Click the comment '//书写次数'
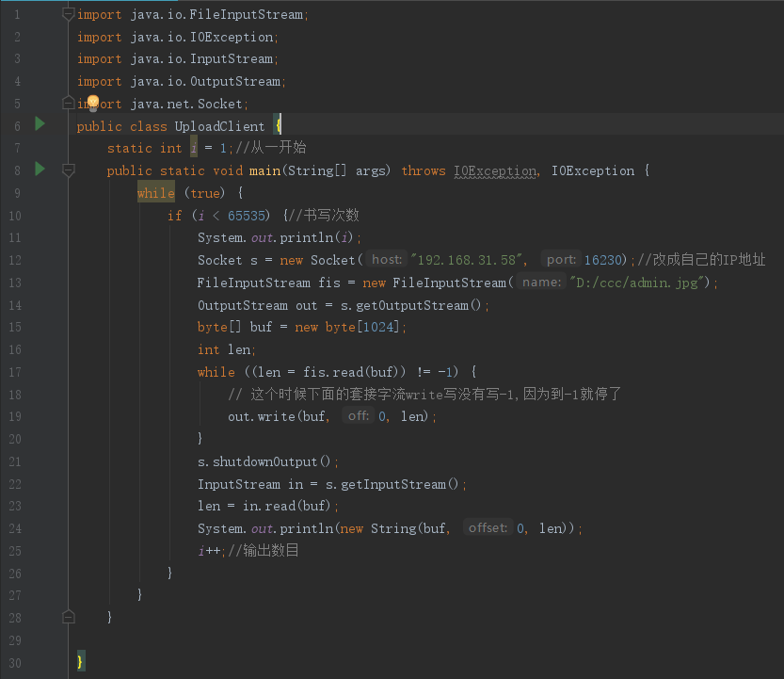The width and height of the screenshot is (784, 679). click(x=324, y=215)
